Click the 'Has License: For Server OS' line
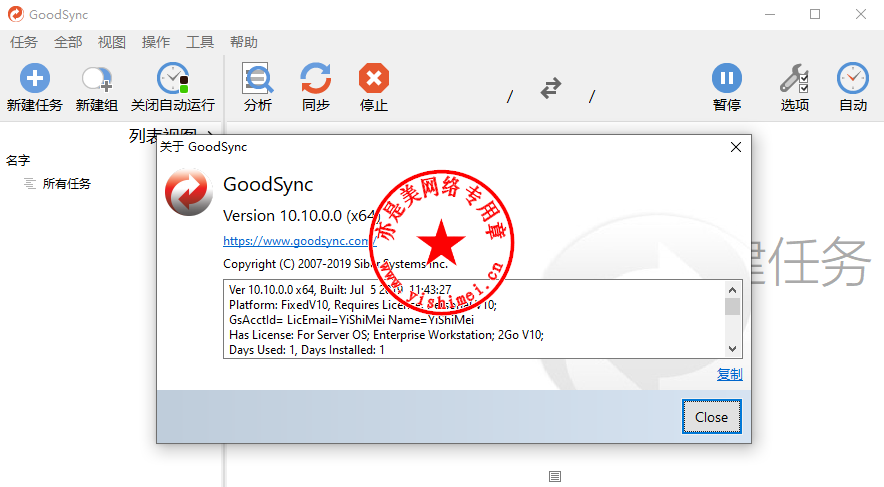Viewport: 884px width, 487px height. [x=386, y=335]
